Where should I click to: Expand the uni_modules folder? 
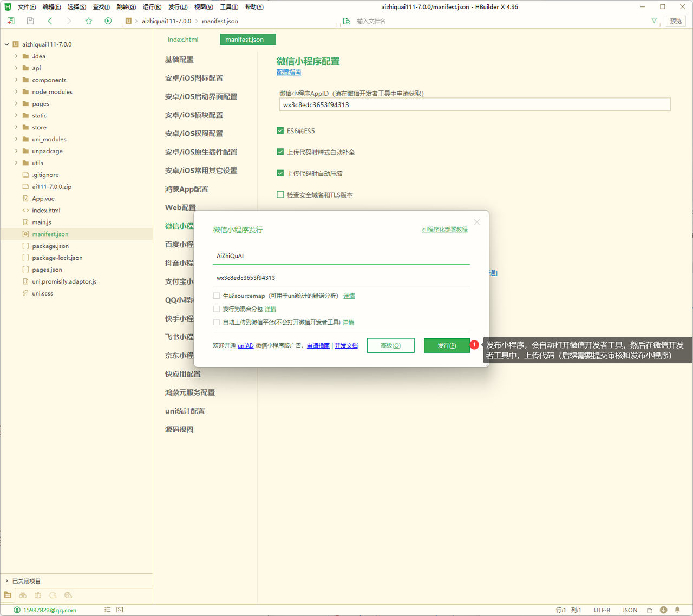coord(16,139)
